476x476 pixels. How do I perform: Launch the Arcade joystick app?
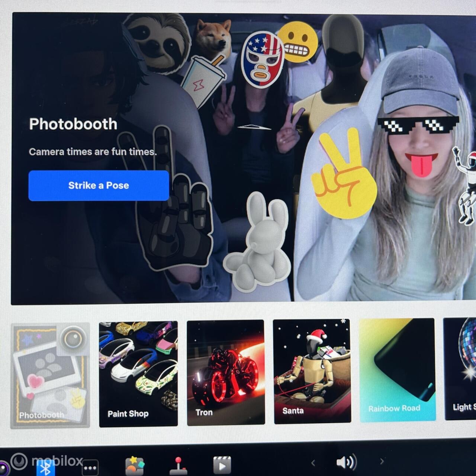click(x=178, y=466)
